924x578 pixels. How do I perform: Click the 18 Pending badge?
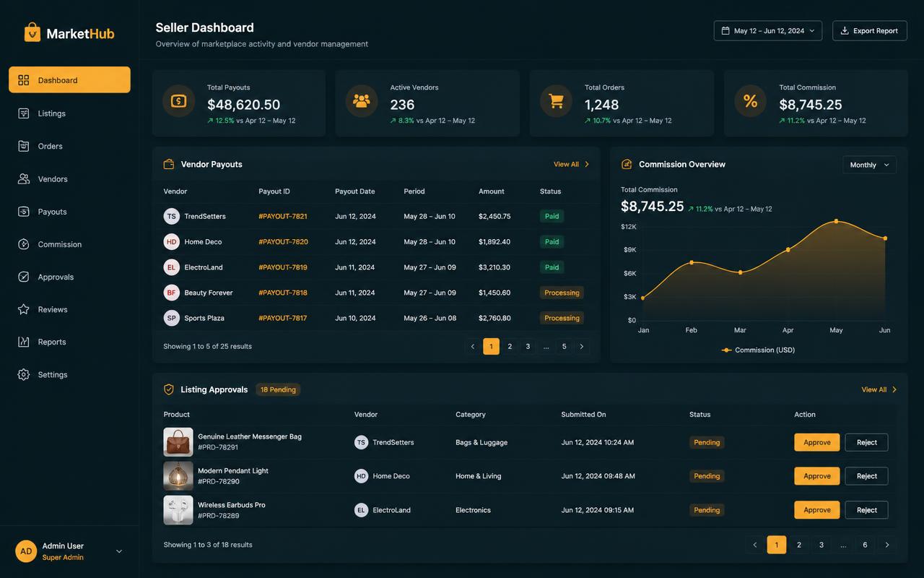(x=278, y=389)
